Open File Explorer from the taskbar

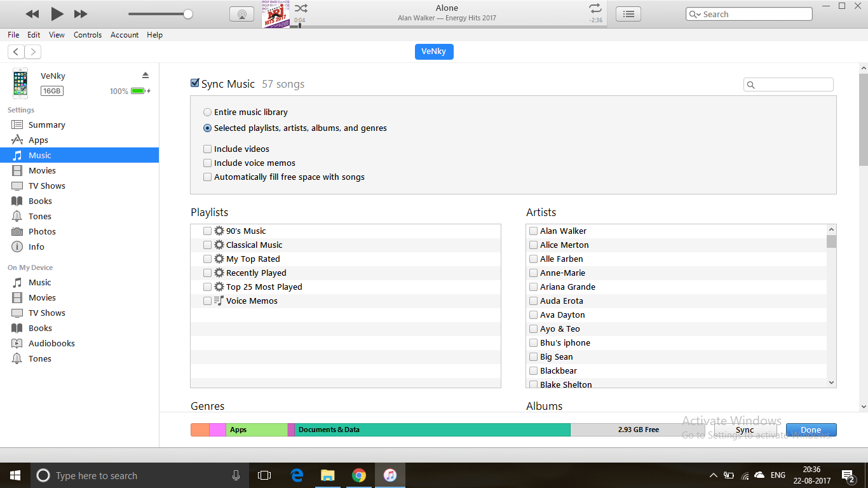pyautogui.click(x=327, y=475)
